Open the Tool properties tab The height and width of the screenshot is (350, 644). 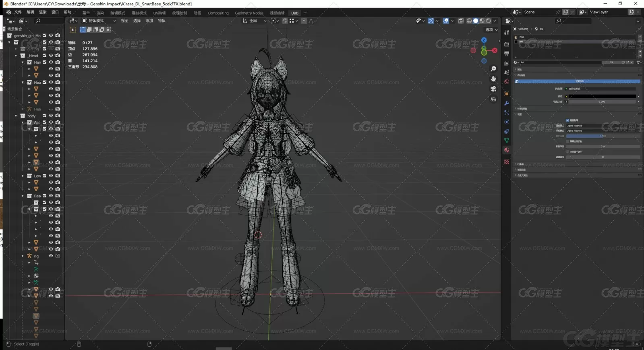click(x=507, y=33)
